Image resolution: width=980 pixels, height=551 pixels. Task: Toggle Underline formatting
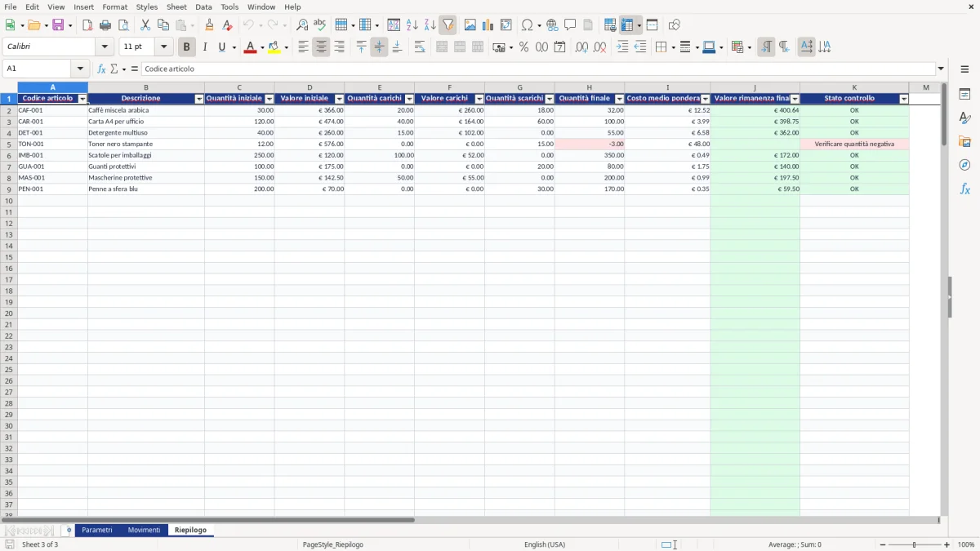[221, 47]
